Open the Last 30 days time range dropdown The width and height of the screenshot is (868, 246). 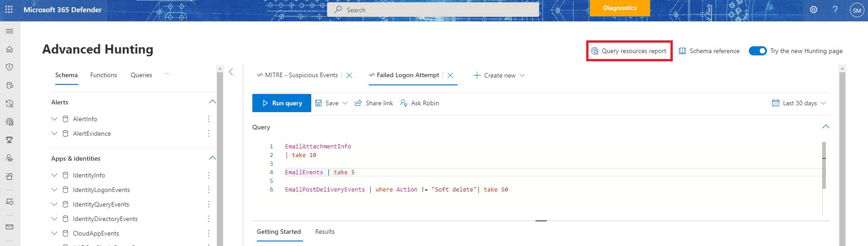(799, 103)
